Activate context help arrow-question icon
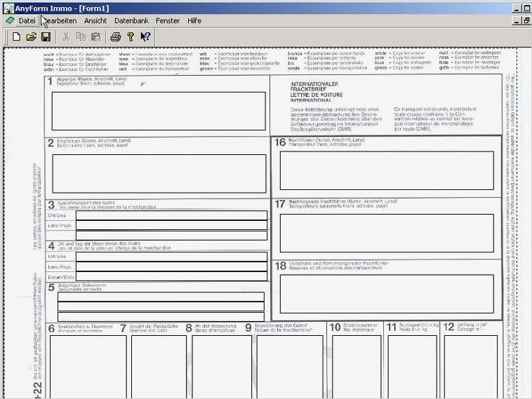 (x=145, y=36)
